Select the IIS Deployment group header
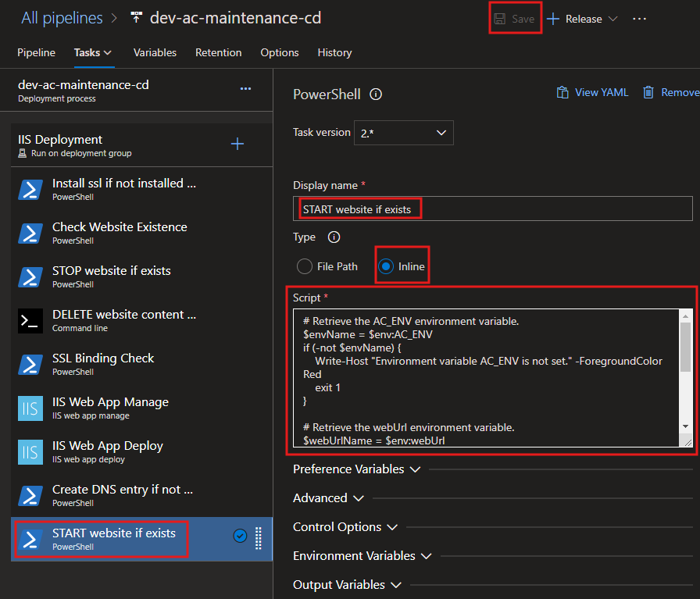700x599 pixels. (141, 145)
